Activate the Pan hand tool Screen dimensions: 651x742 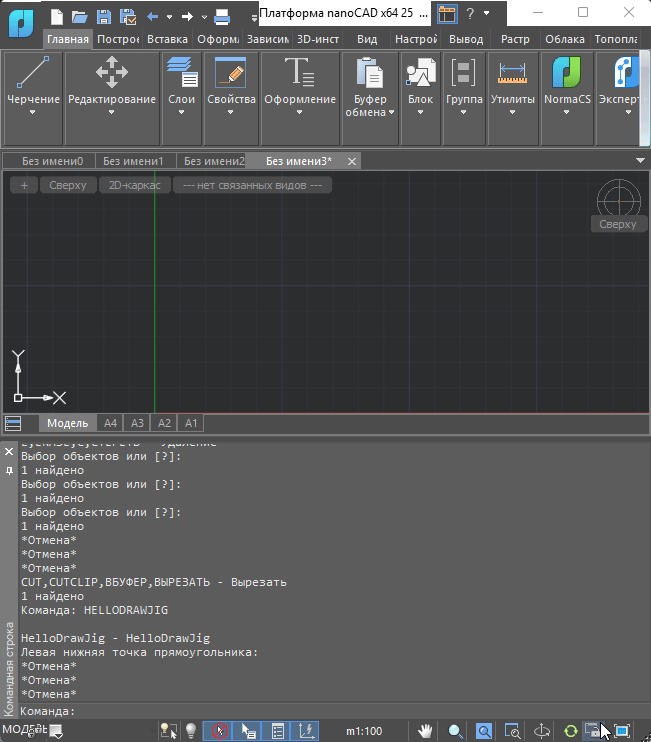tap(425, 731)
